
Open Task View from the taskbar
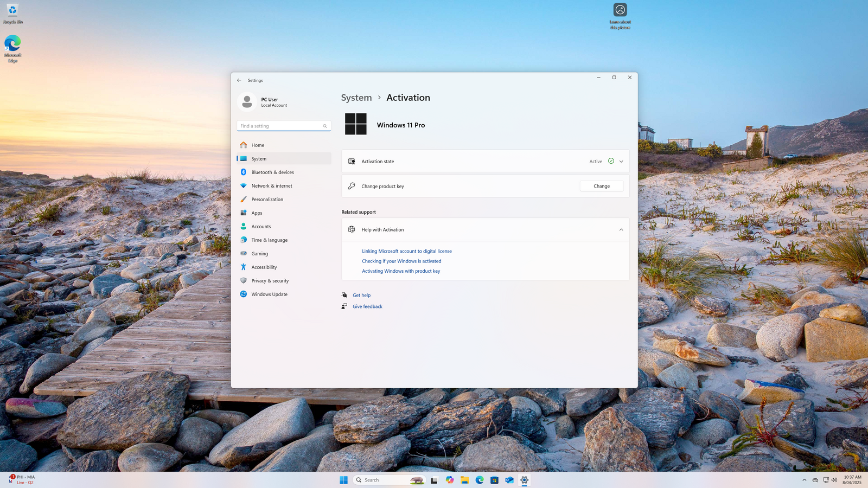(434, 480)
